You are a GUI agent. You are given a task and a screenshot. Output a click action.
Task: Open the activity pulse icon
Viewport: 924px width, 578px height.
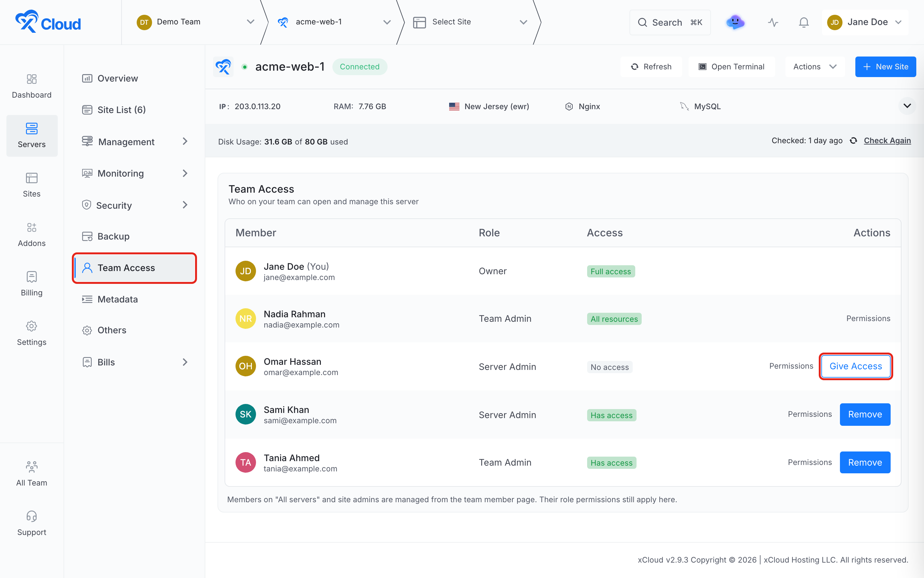773,22
